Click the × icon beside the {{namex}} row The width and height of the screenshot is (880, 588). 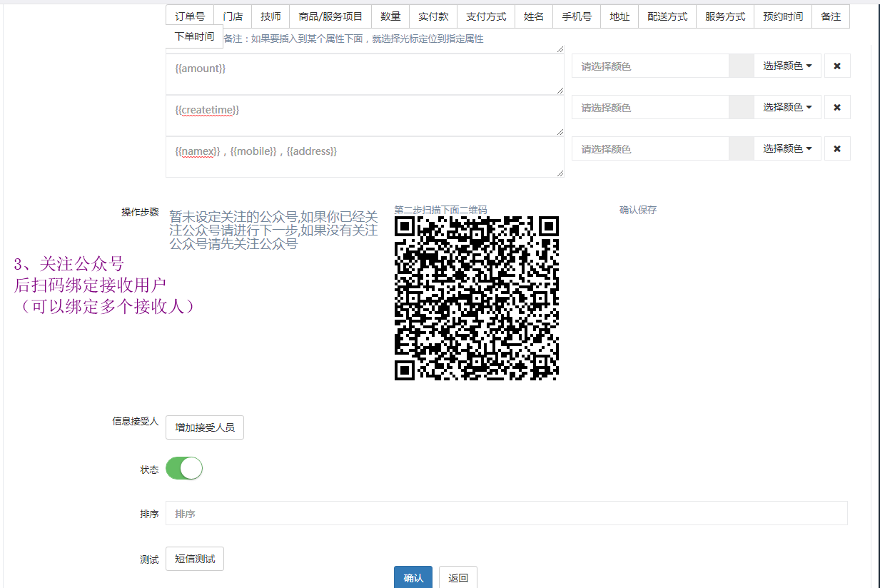pyautogui.click(x=837, y=148)
